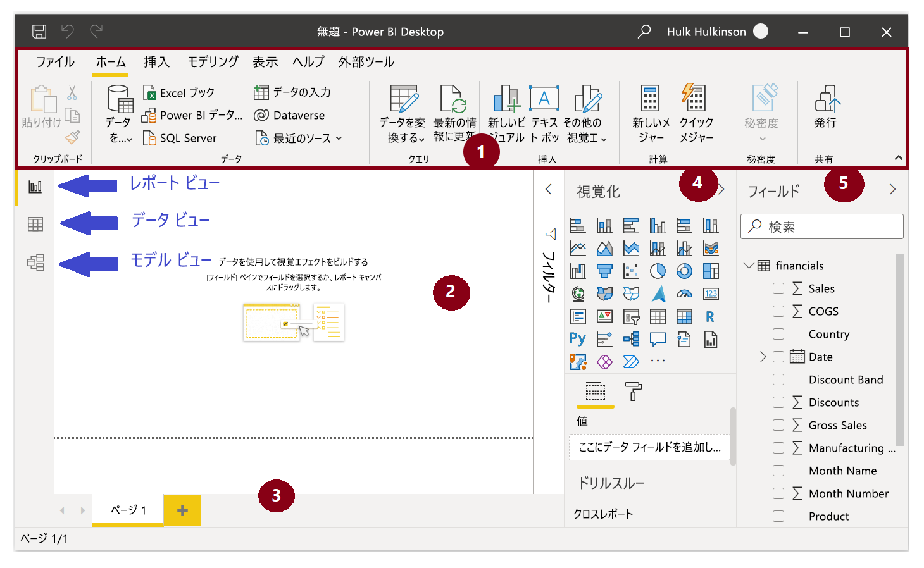Screen dimensions: 924x568
Task: Click the Save icon in the title bar
Action: [x=39, y=32]
